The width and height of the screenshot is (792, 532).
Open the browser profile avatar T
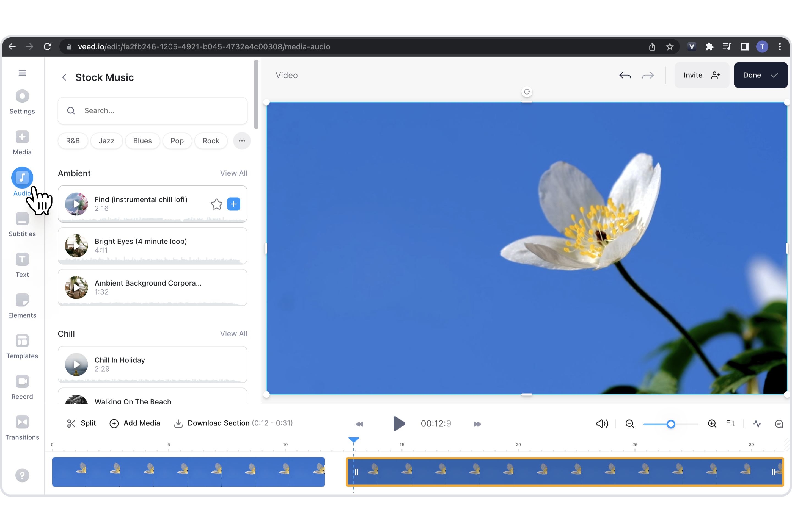[x=762, y=46]
